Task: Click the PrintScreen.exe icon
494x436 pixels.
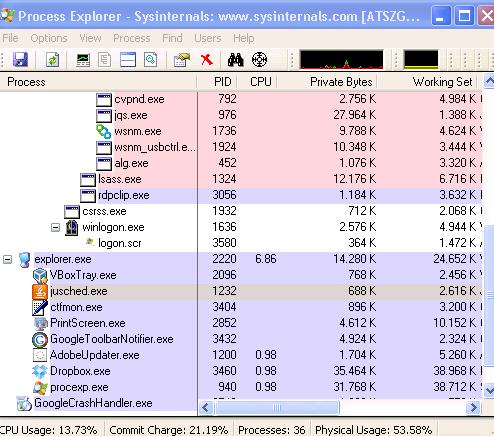Action: point(41,323)
